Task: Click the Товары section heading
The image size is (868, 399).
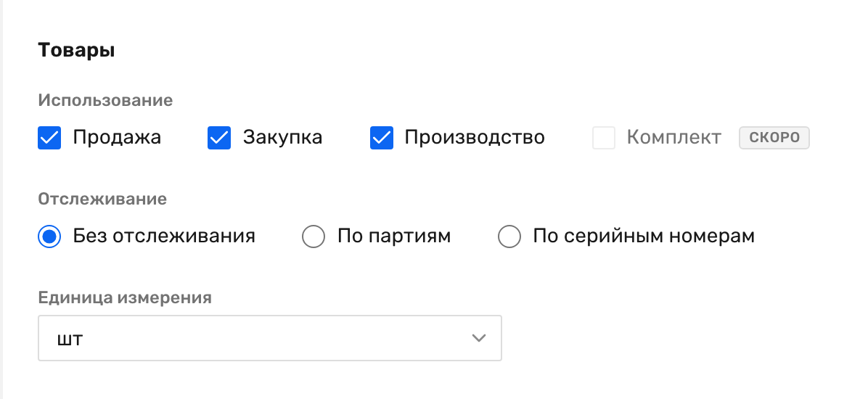Action: [x=76, y=50]
